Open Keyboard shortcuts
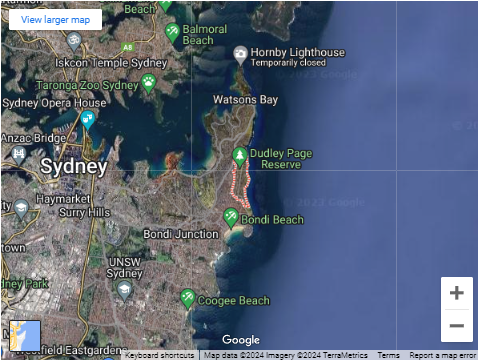The width and height of the screenshot is (478, 360). 159,355
